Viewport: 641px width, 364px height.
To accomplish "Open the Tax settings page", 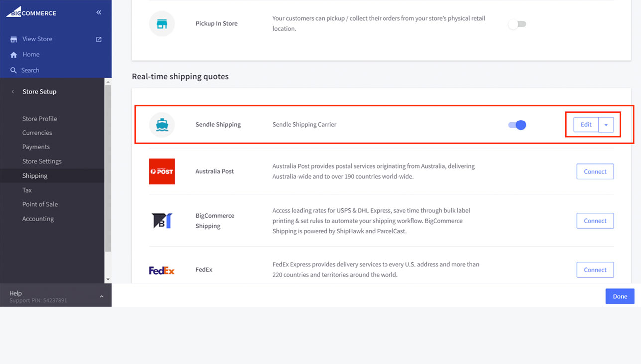I will tap(27, 190).
